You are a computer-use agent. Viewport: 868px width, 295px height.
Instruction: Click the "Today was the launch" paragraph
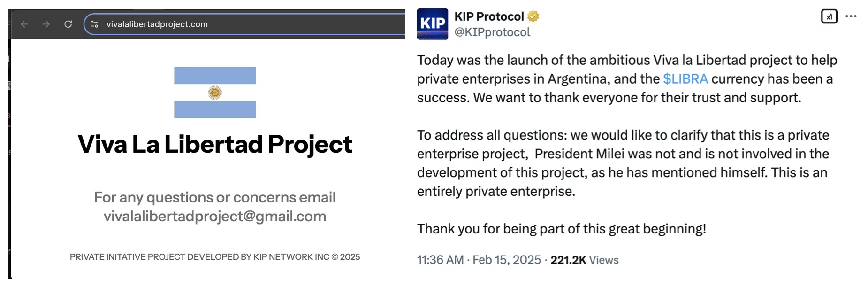(626, 79)
